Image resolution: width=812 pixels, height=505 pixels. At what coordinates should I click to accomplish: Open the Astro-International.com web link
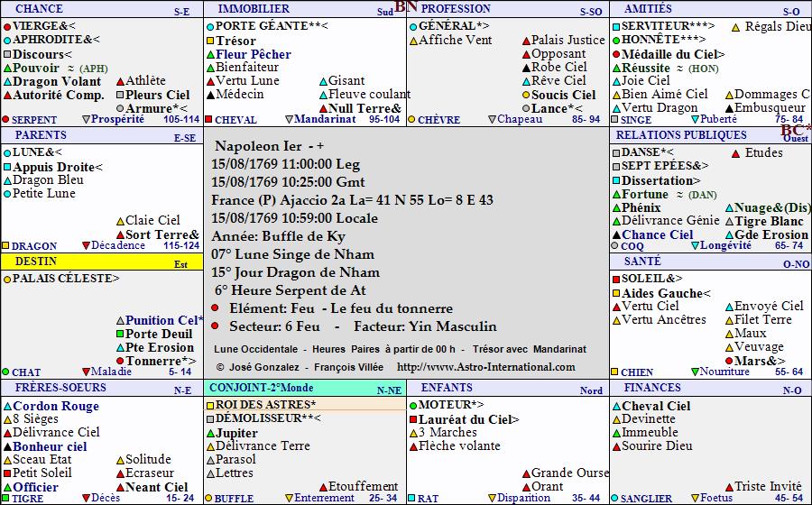pyautogui.click(x=485, y=367)
